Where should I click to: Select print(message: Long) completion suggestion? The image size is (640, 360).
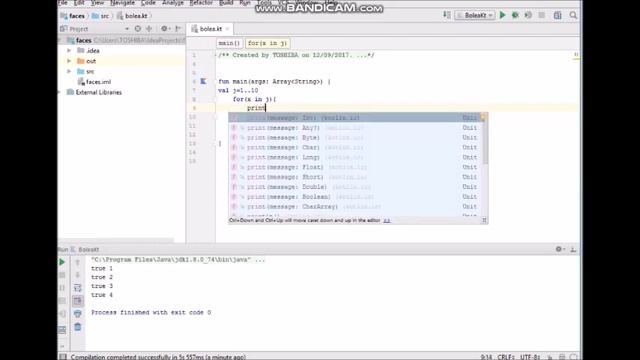click(355, 157)
